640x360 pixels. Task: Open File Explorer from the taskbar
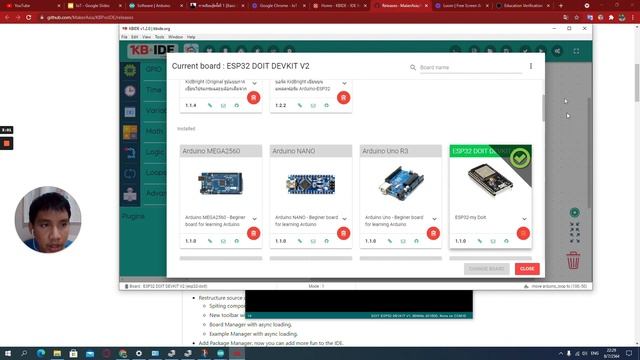pyautogui.click(x=57, y=353)
